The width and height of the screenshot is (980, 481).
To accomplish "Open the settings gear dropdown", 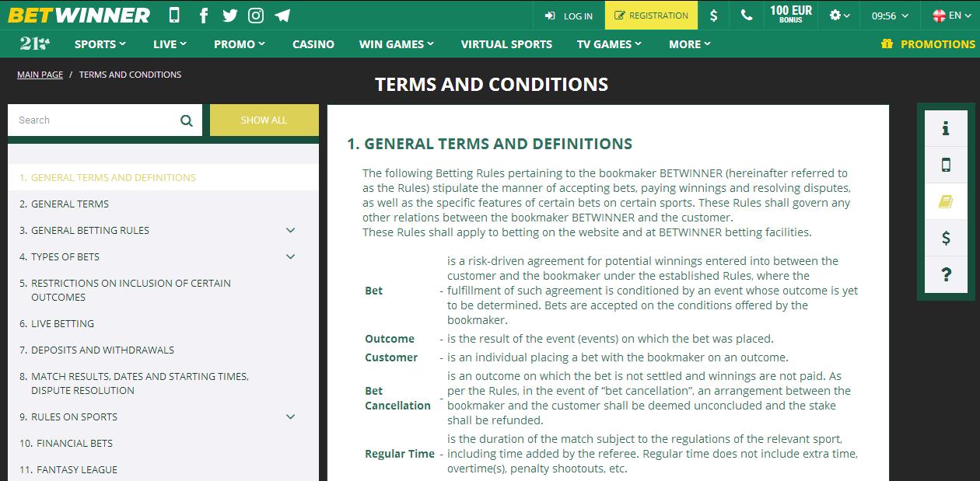I will (x=839, y=15).
